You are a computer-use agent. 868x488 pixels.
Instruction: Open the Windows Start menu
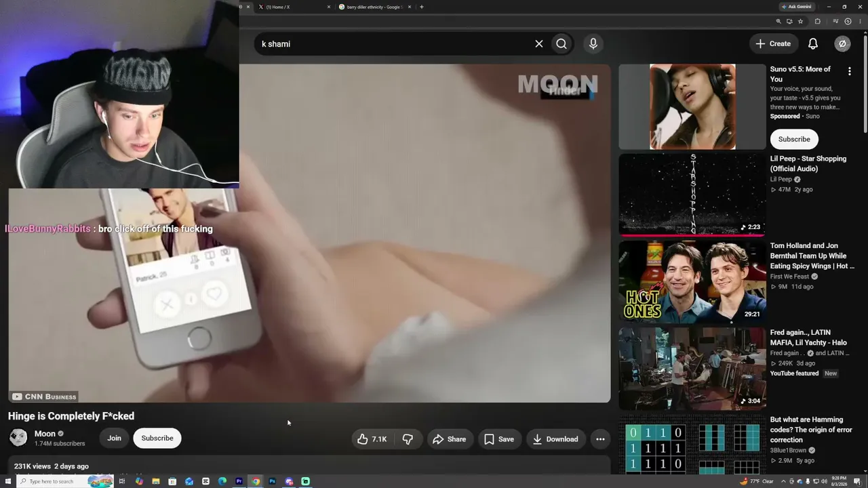pos(7,481)
